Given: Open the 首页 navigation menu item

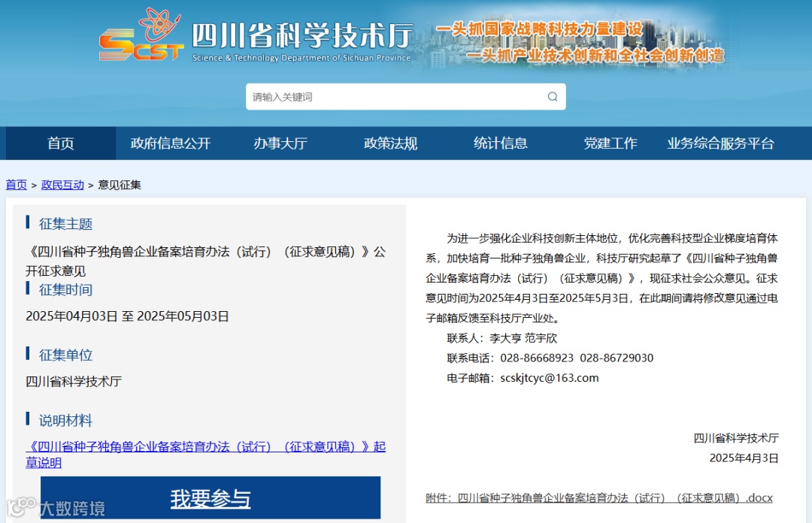Looking at the screenshot, I should tap(59, 144).
